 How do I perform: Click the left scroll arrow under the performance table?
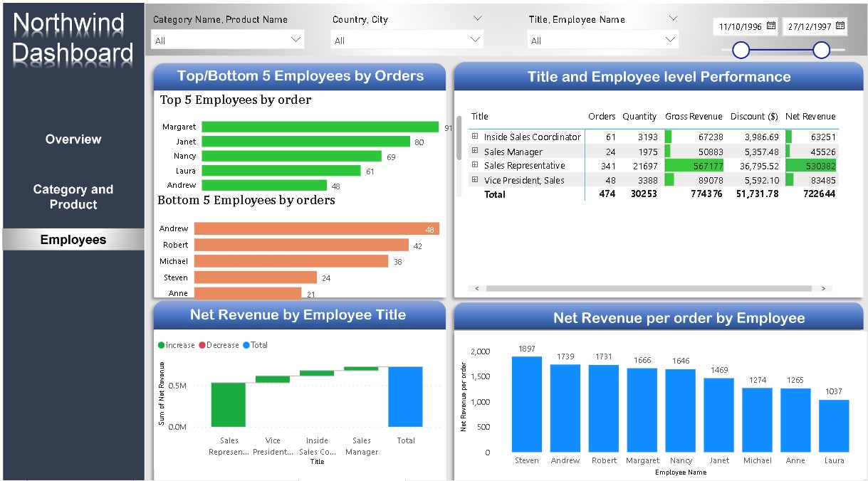pyautogui.click(x=476, y=288)
